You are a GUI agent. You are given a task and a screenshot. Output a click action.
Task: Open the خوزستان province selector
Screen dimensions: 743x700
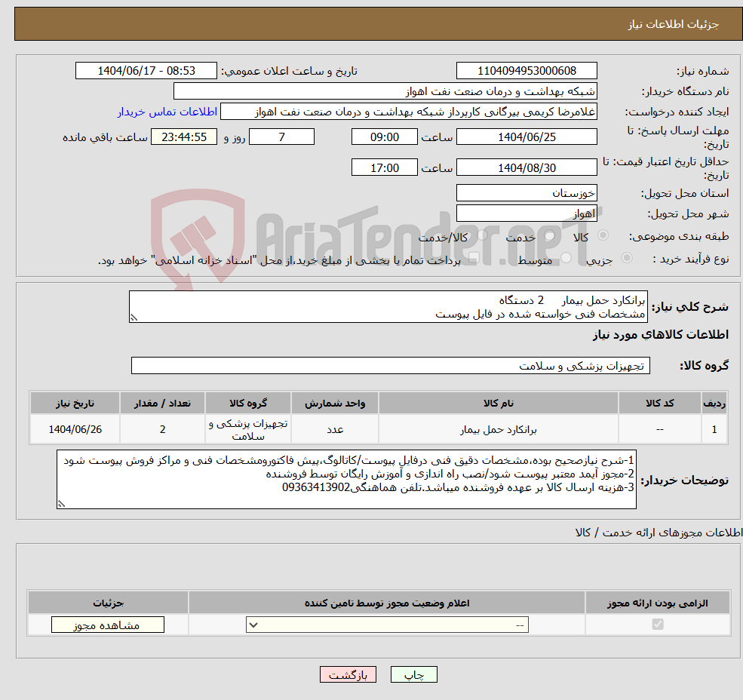(527, 192)
